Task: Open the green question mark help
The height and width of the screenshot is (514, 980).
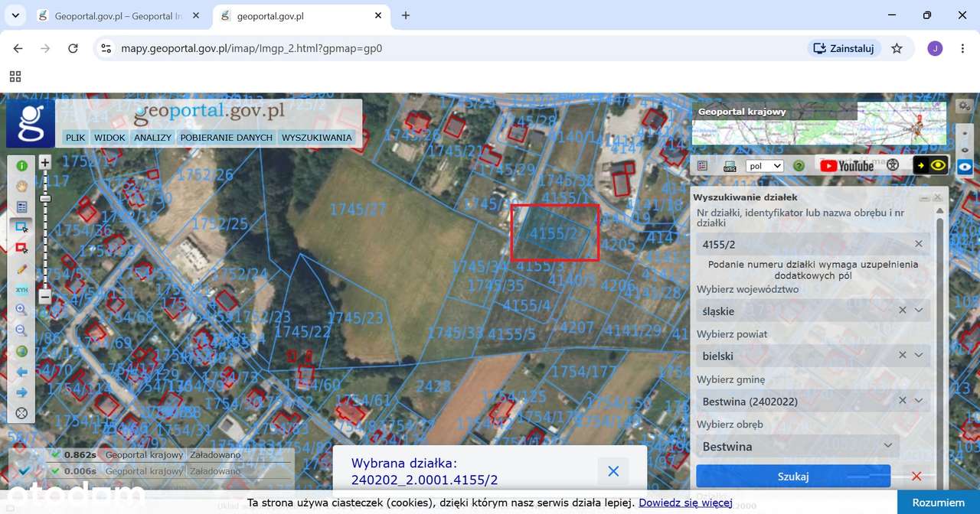Action: click(x=799, y=166)
